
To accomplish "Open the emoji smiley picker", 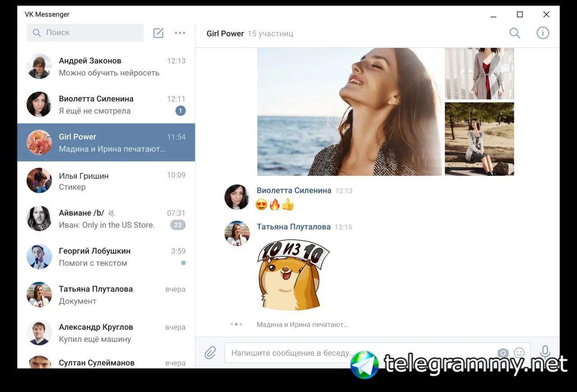I will 519,353.
